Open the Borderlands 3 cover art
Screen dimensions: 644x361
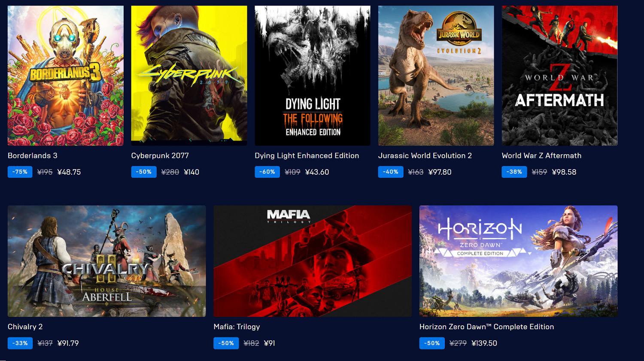pos(65,76)
